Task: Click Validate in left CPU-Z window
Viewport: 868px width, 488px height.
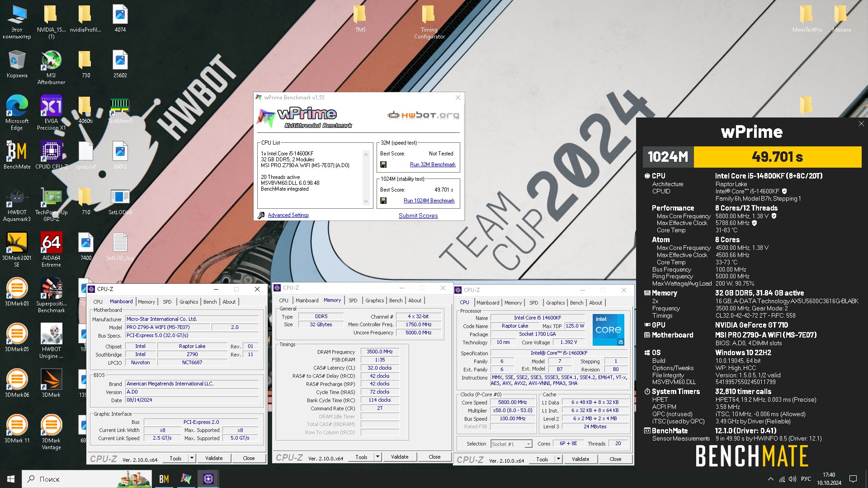Action: [x=214, y=458]
